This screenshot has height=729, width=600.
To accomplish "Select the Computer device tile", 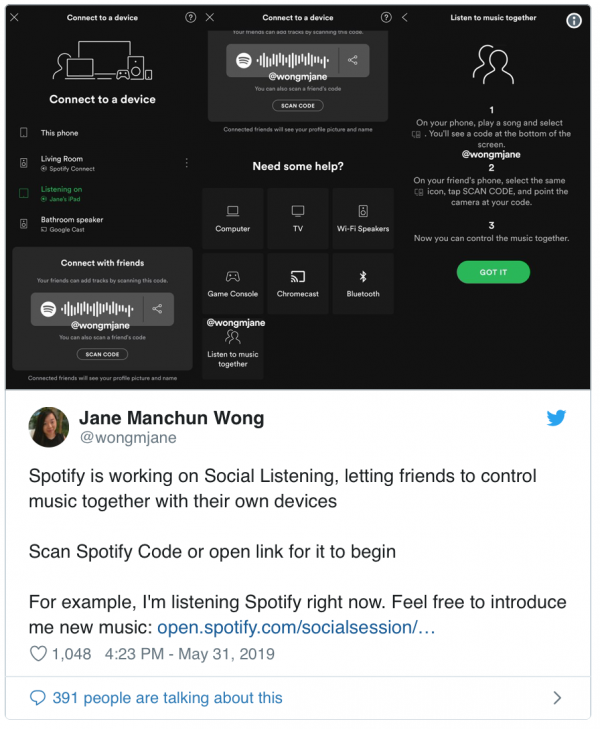I will [x=233, y=219].
